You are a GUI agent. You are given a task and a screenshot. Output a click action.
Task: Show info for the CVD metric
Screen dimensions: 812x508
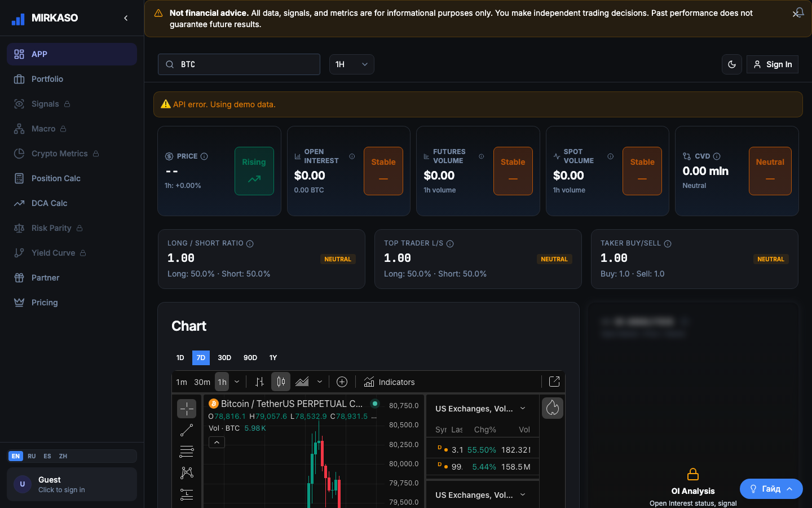pyautogui.click(x=717, y=156)
